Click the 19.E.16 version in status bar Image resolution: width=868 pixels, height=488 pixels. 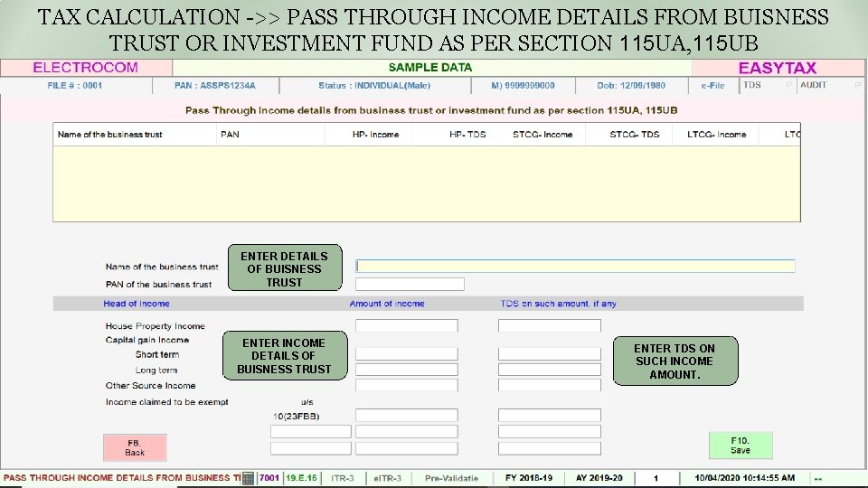(301, 478)
